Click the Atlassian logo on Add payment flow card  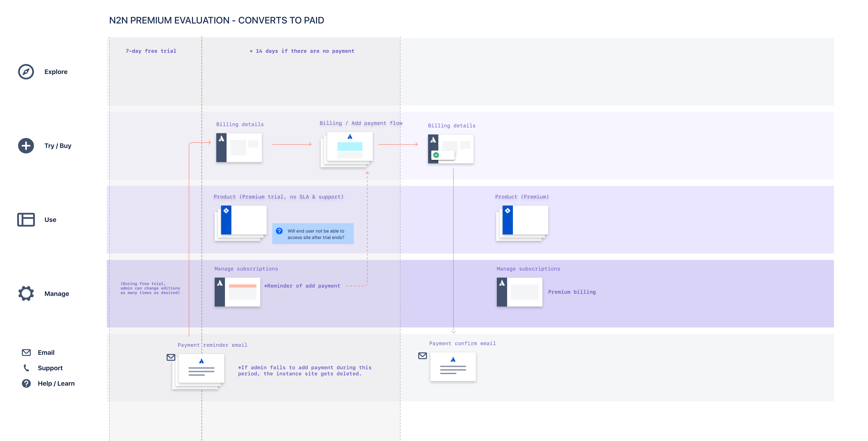point(350,137)
